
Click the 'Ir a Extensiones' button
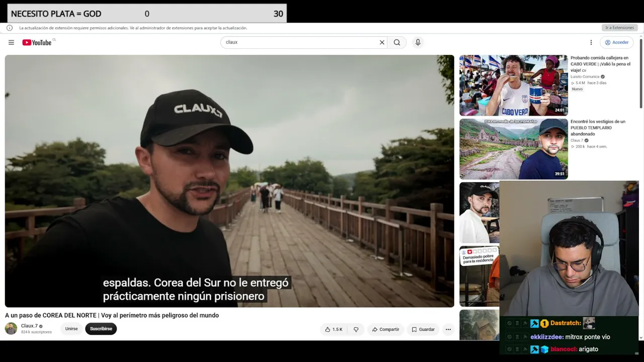click(x=619, y=28)
